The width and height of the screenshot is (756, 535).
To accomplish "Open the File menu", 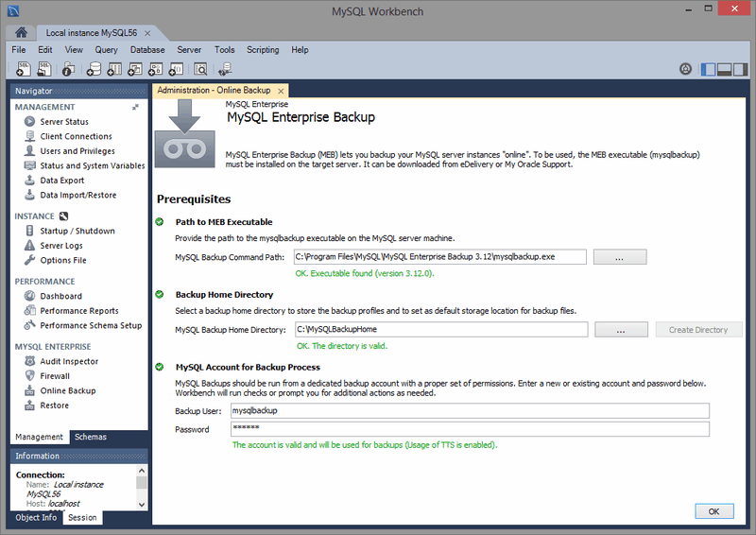I will click(x=19, y=50).
